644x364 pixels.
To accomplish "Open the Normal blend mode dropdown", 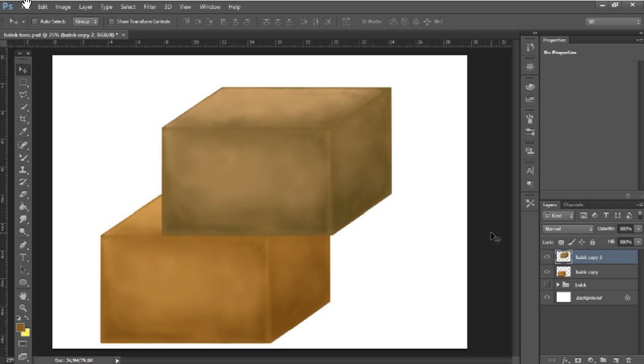I will [x=567, y=228].
